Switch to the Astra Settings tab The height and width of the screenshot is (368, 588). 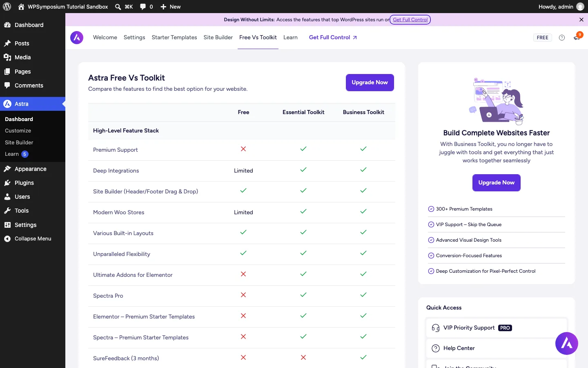[x=134, y=38]
